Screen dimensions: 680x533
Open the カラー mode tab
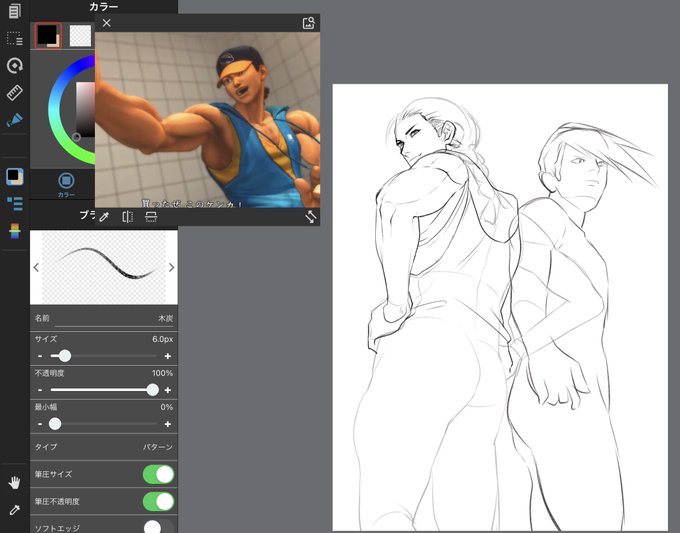pyautogui.click(x=66, y=185)
